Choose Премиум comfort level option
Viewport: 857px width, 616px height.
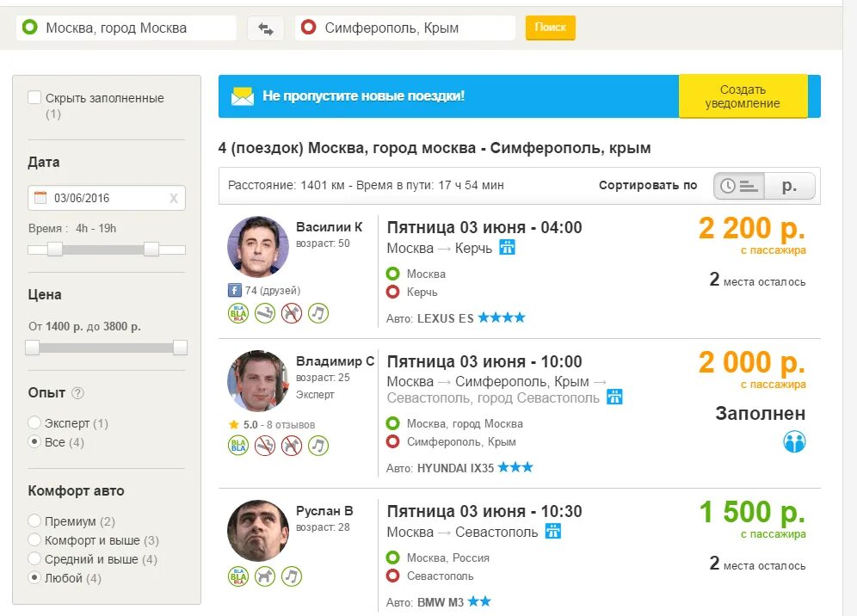coord(34,521)
